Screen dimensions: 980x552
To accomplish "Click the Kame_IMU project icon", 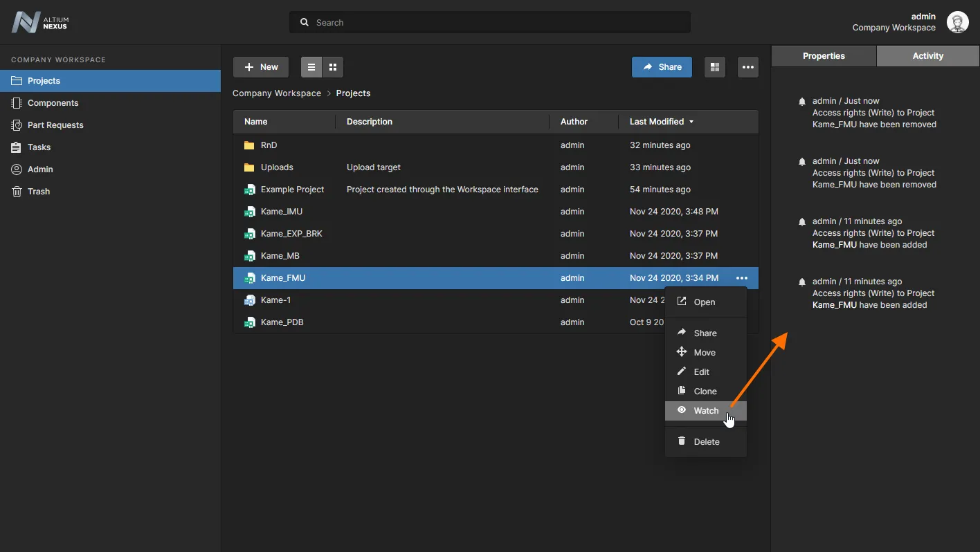I will coord(249,212).
